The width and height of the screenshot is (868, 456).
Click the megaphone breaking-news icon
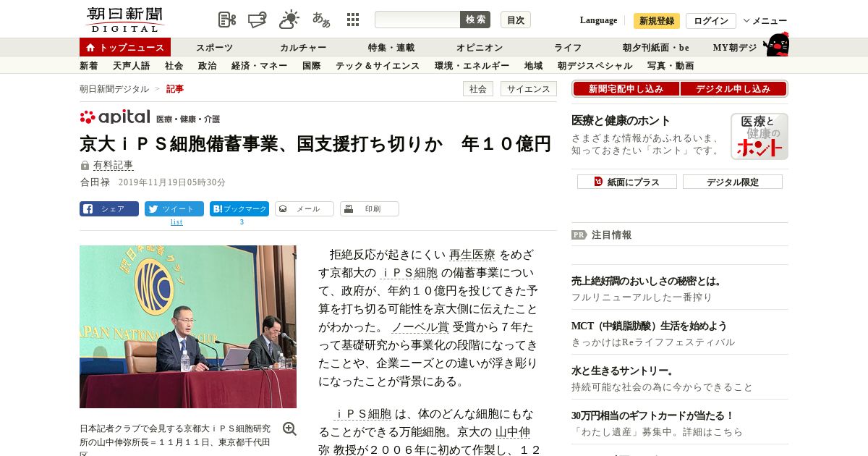pyautogui.click(x=258, y=20)
